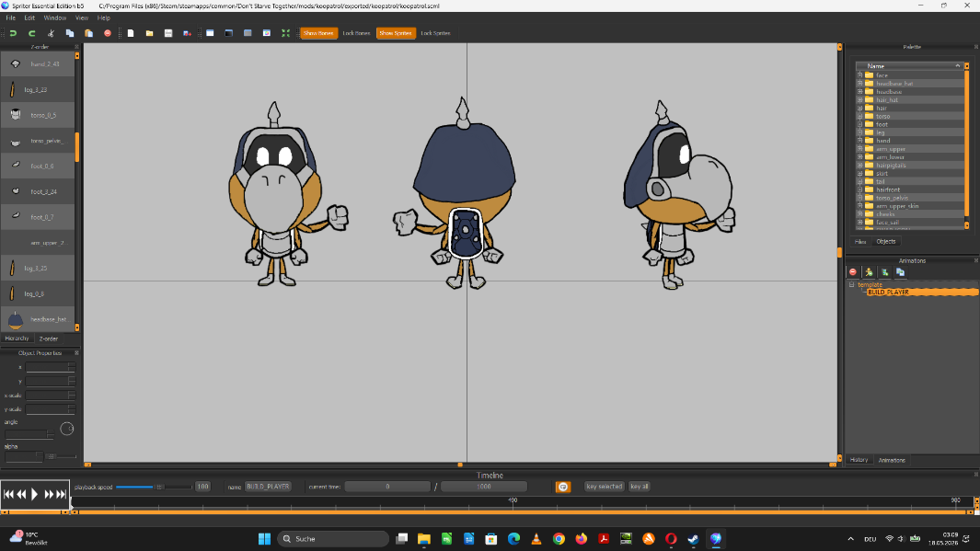The width and height of the screenshot is (980, 551).
Task: Open the Animations tab at panel bottom
Action: [892, 461]
